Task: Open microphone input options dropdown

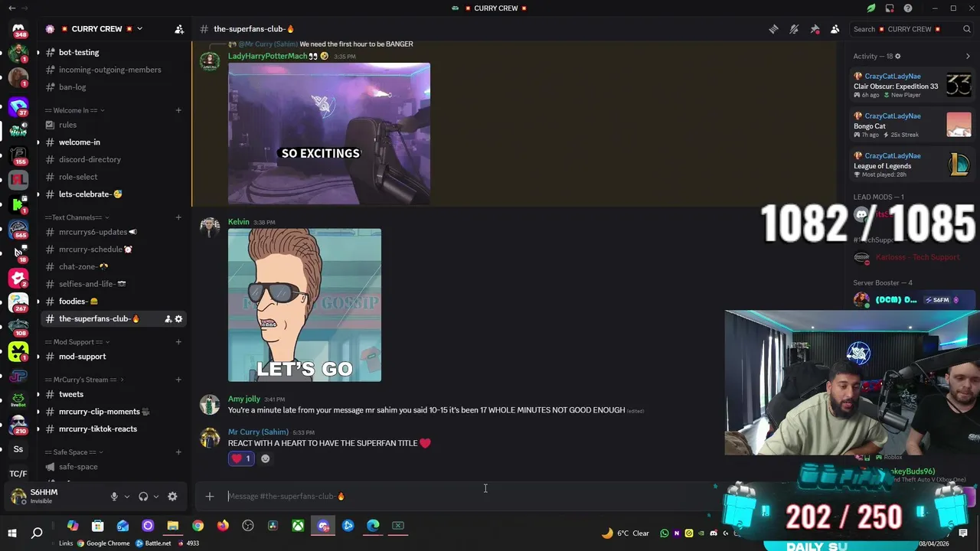Action: 127,497
